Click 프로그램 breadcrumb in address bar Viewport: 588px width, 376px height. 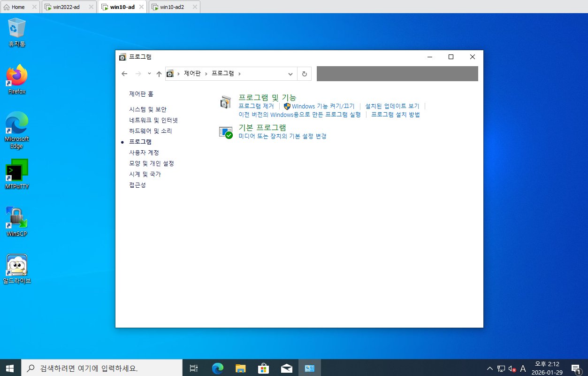[x=223, y=74]
